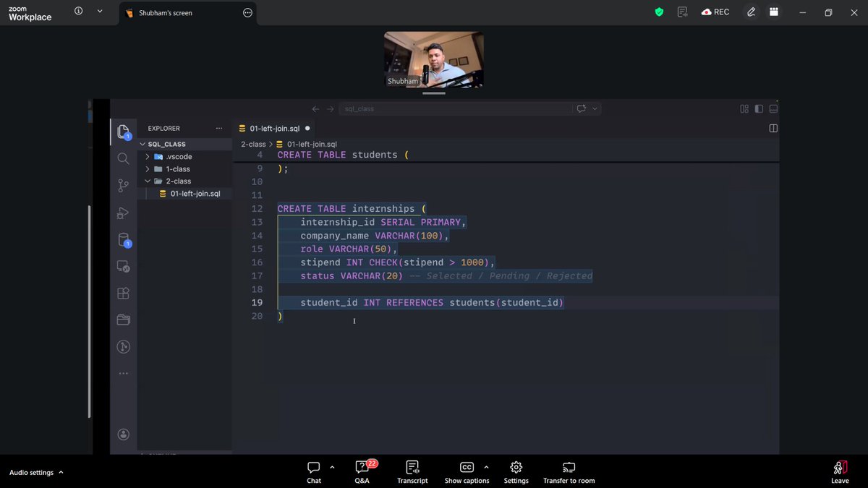868x488 pixels.
Task: Toggle Show captions in Zoom toolbar
Action: click(467, 472)
